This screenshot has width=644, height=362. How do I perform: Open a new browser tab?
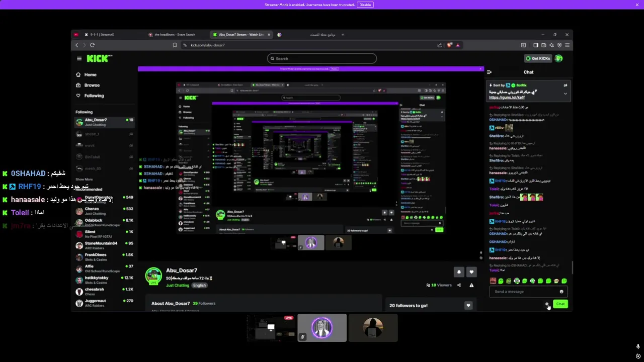tap(343, 35)
